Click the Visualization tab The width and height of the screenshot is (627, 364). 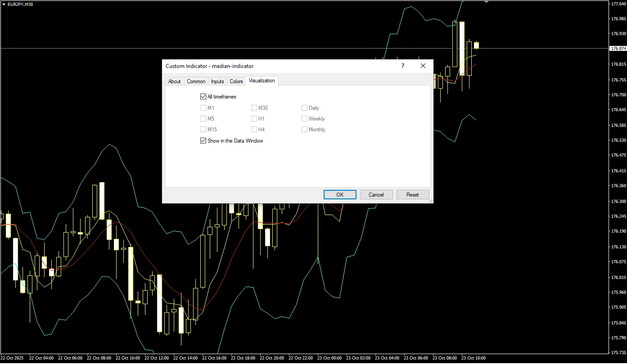262,81
